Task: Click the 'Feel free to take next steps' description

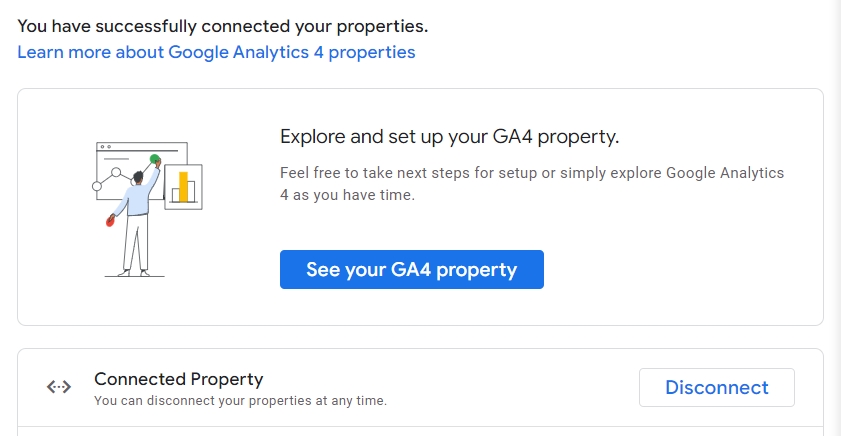Action: click(532, 184)
